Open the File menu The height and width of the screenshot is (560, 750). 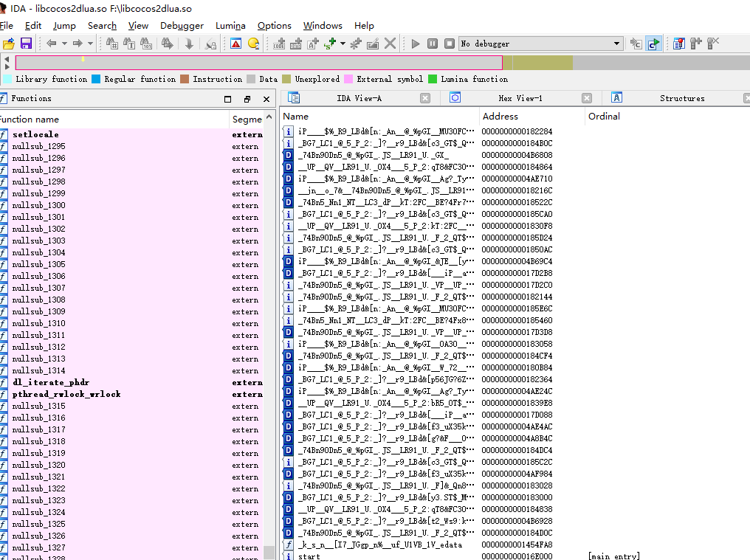[x=7, y=26]
